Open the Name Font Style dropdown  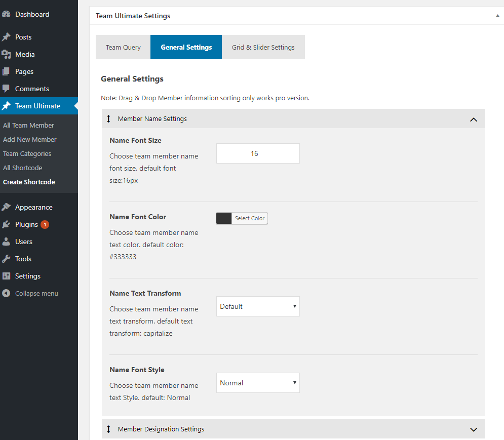pyautogui.click(x=258, y=383)
